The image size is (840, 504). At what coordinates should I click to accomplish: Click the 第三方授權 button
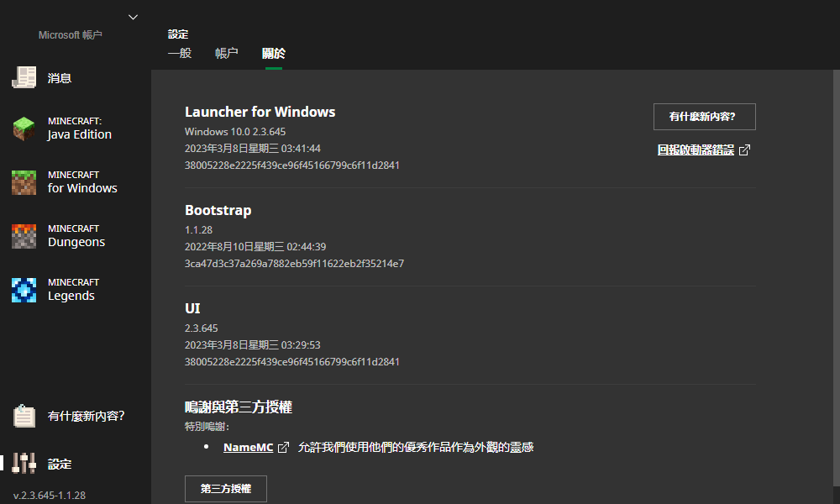point(225,489)
